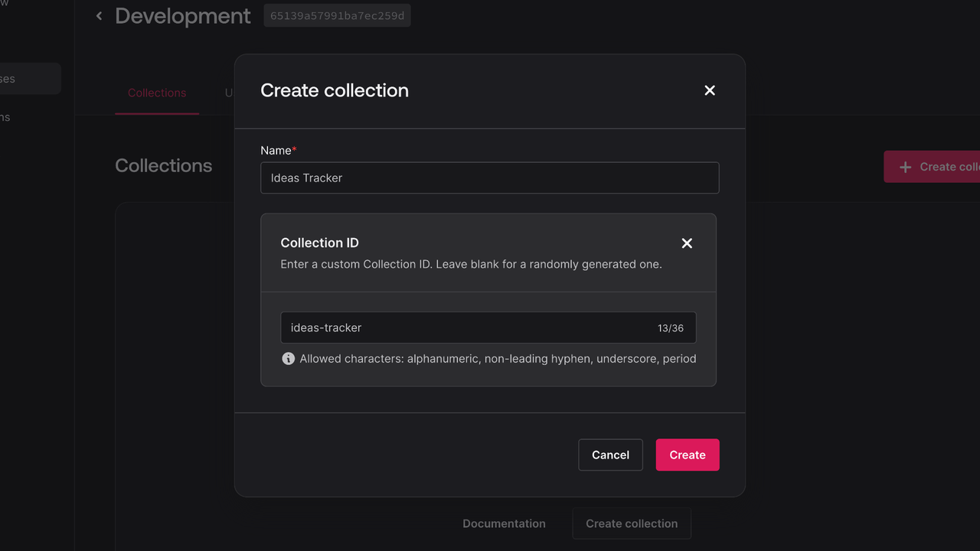Click the info icon beside Allowed characters
Screen dimensions: 980x551
(x=288, y=358)
